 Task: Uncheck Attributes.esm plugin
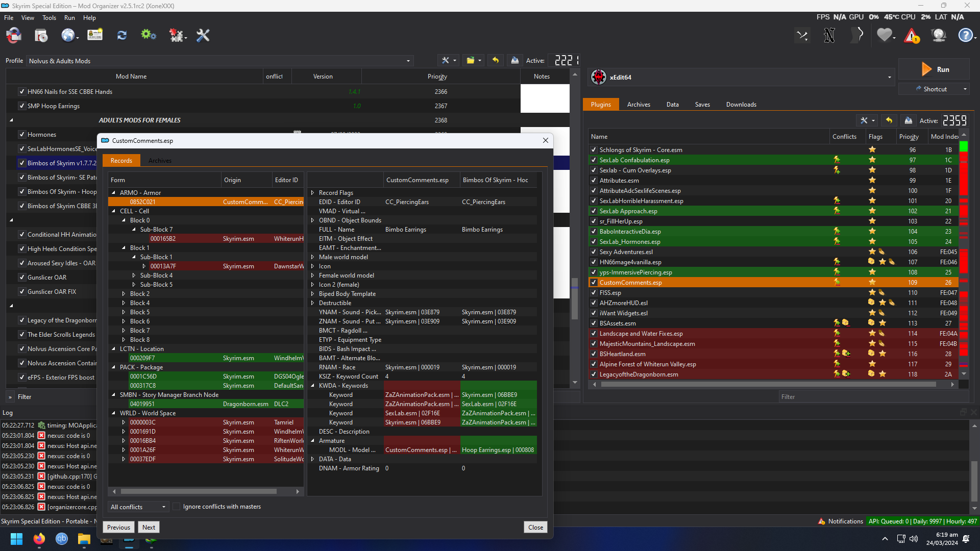coord(594,181)
